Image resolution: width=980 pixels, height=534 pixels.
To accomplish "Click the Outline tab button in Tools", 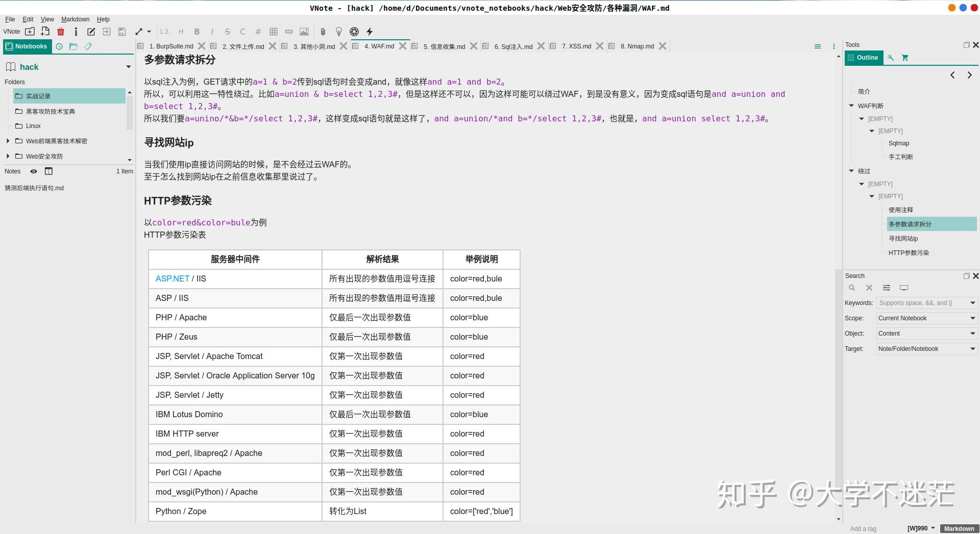I will point(864,58).
